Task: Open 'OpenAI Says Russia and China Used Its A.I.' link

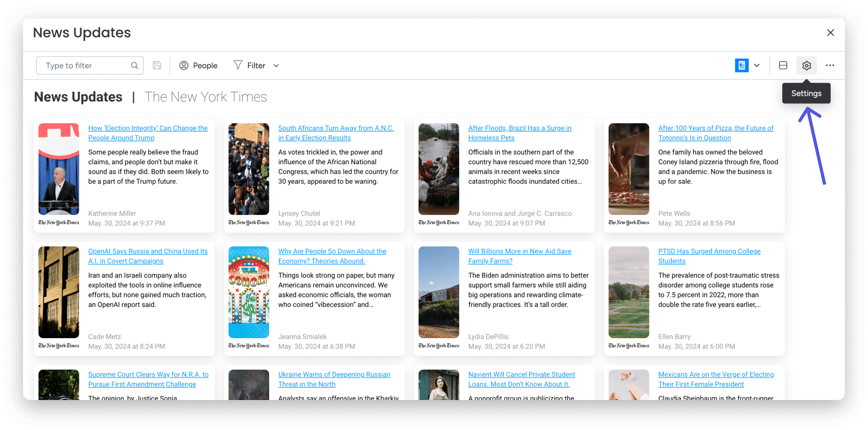Action: pyautogui.click(x=148, y=256)
